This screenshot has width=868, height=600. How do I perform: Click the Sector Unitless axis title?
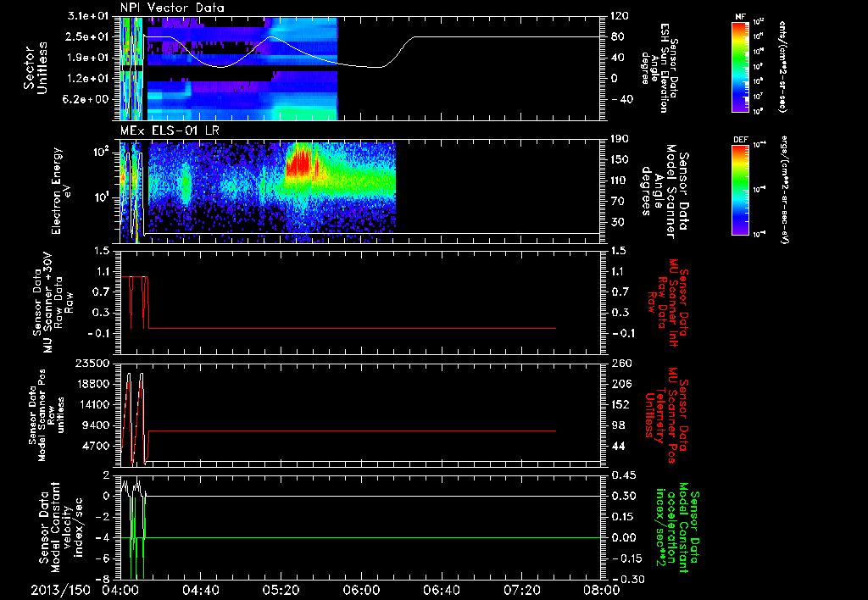36,68
